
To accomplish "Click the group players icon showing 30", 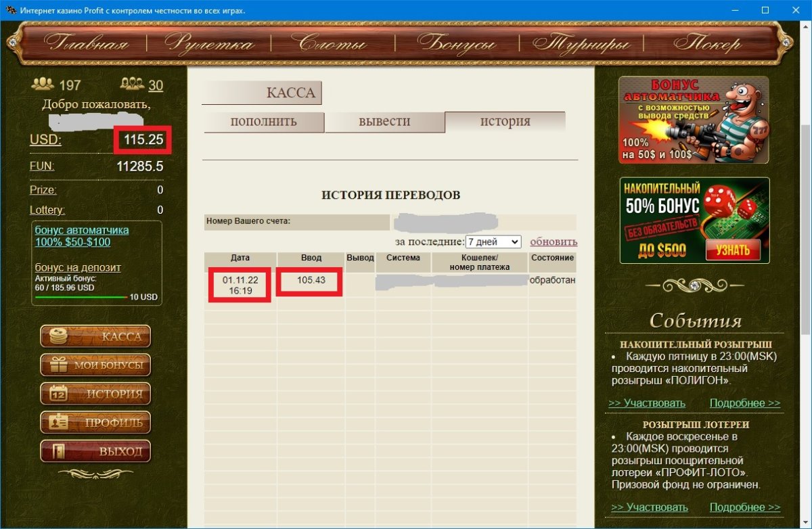I will click(x=131, y=84).
